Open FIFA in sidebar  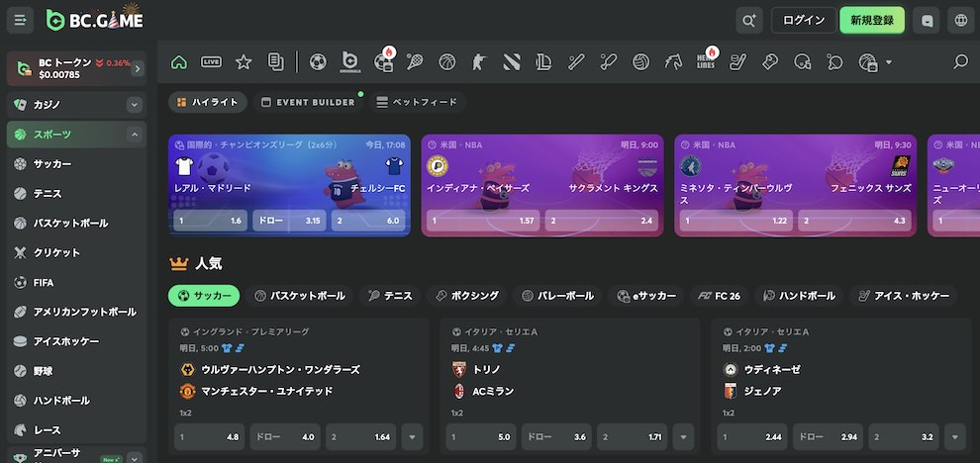pos(77,282)
